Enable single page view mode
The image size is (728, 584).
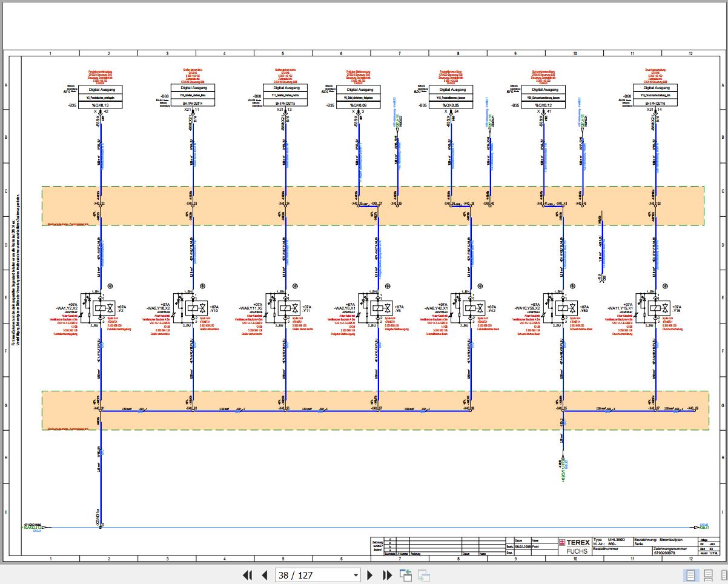coord(690,575)
